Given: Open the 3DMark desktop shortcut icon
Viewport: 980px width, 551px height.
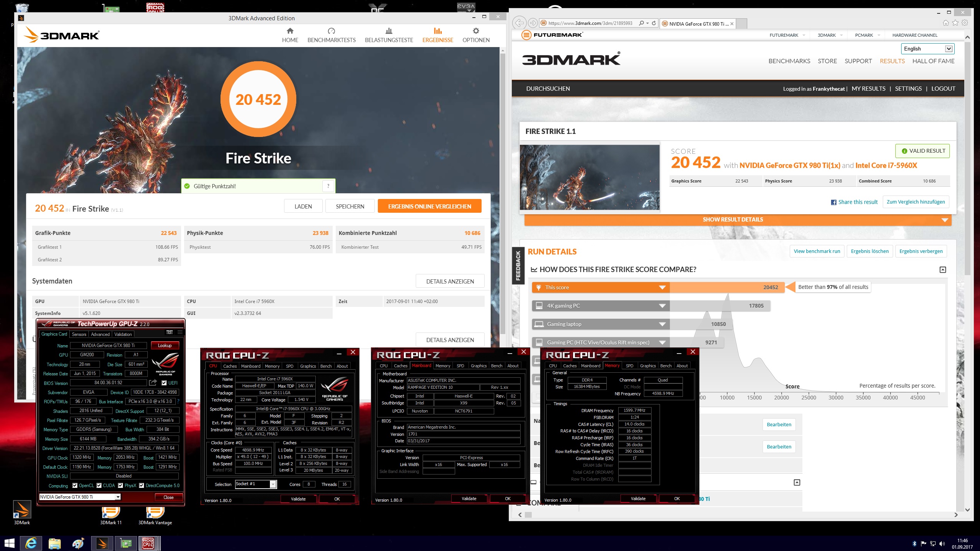Looking at the screenshot, I should coord(22,513).
